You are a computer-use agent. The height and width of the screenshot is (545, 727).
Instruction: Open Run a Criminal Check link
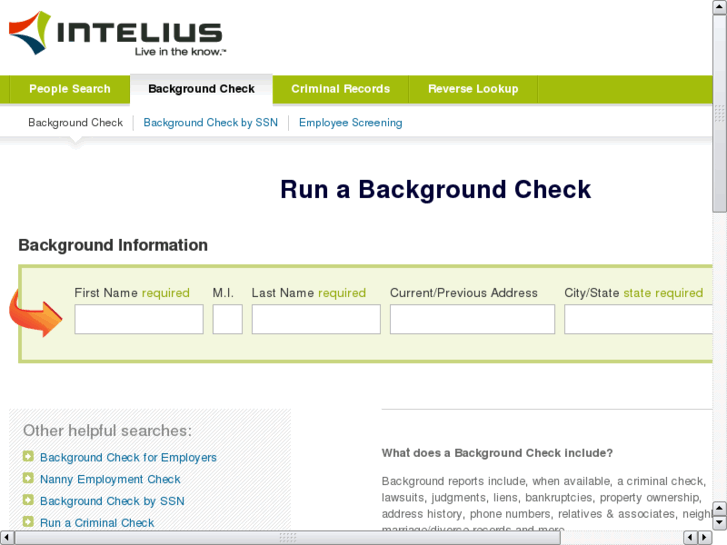(97, 523)
